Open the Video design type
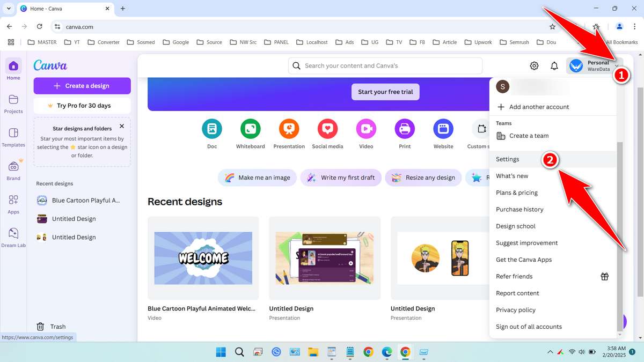This screenshot has height=362, width=644. tap(366, 133)
